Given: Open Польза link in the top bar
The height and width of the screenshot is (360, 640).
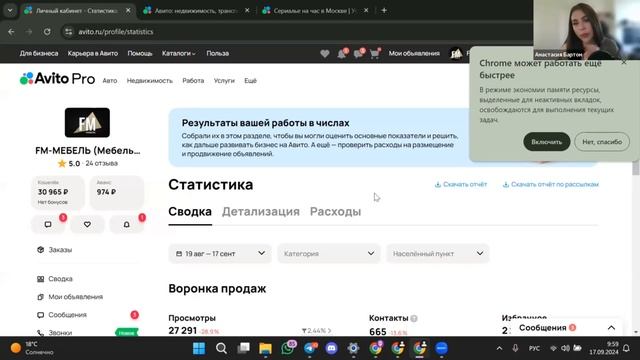Looking at the screenshot, I should pos(218,53).
